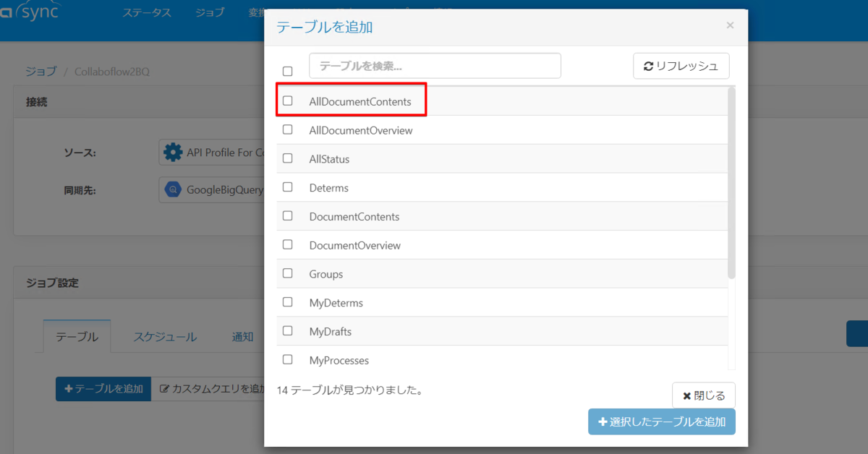Switch to the 通知 tab
This screenshot has height=454, width=868.
click(x=243, y=336)
